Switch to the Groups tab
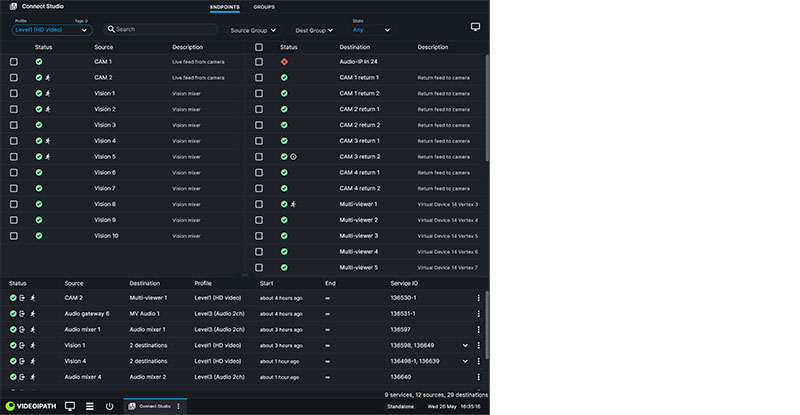This screenshot has height=415, width=800. pyautogui.click(x=264, y=7)
